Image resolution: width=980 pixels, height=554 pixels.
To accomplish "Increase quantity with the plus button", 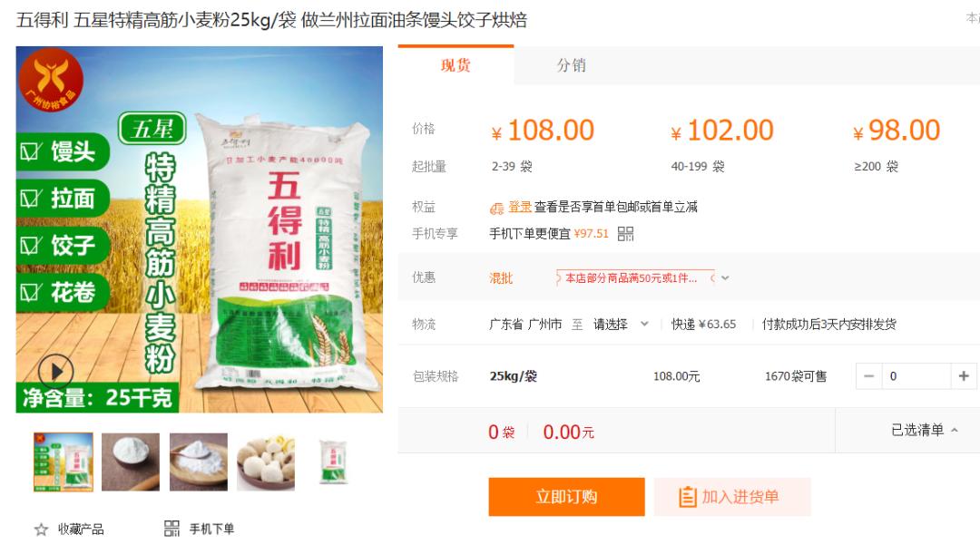I will [x=964, y=376].
